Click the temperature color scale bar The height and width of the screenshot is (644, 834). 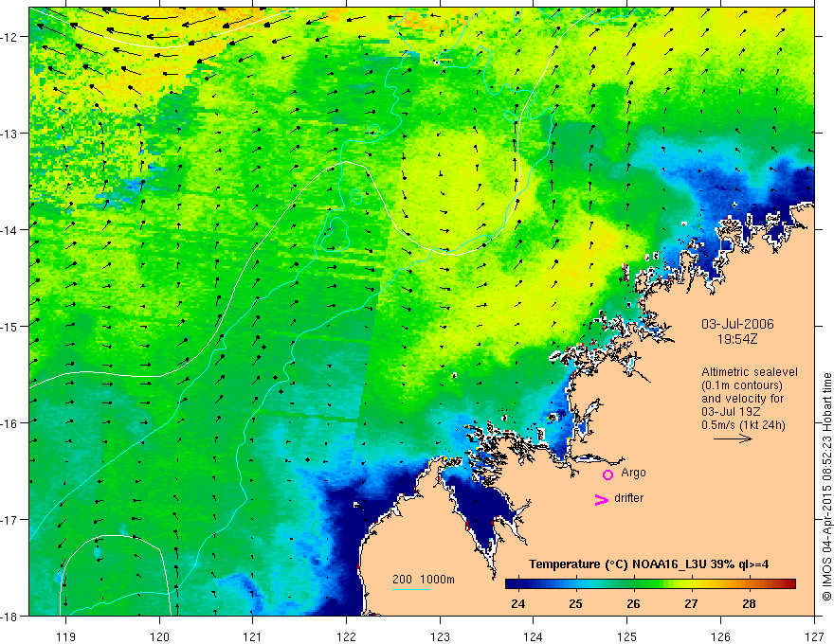[x=650, y=584]
